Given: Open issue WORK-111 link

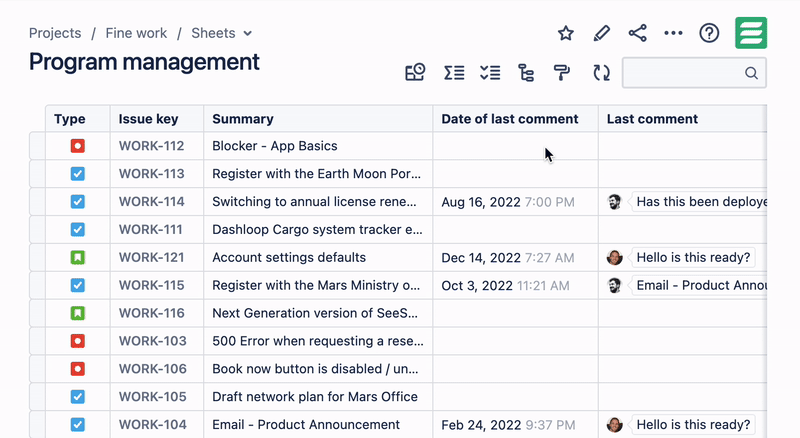Looking at the screenshot, I should (151, 230).
